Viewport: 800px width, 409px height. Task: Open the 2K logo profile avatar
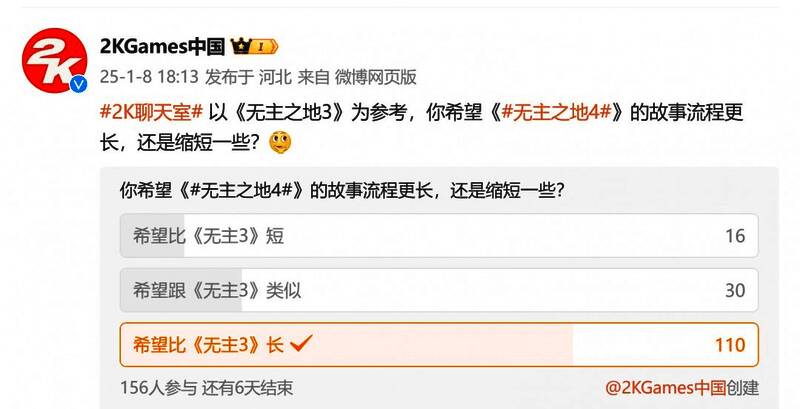pos(54,61)
